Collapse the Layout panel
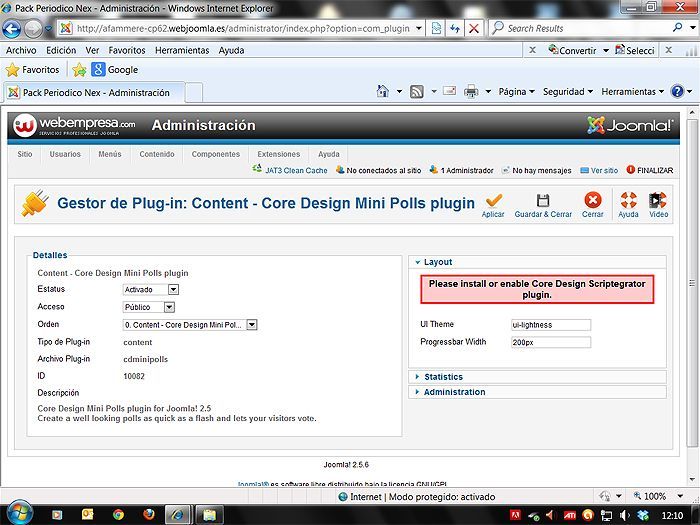 coord(538,262)
